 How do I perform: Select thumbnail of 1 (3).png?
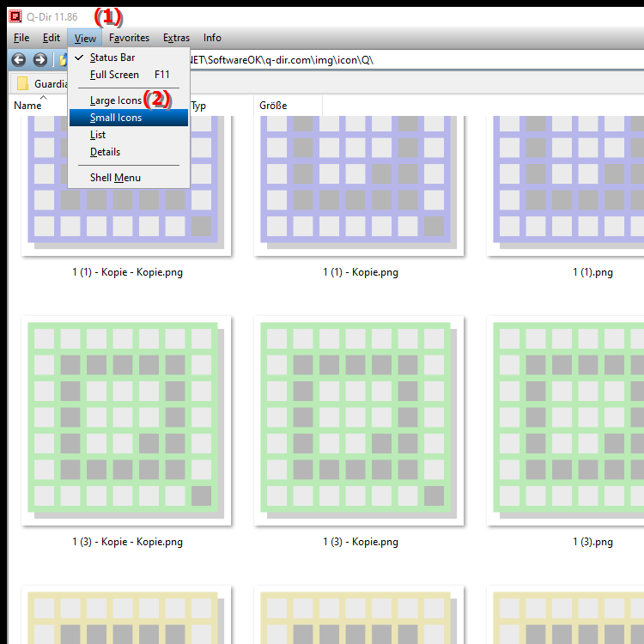coord(566,421)
